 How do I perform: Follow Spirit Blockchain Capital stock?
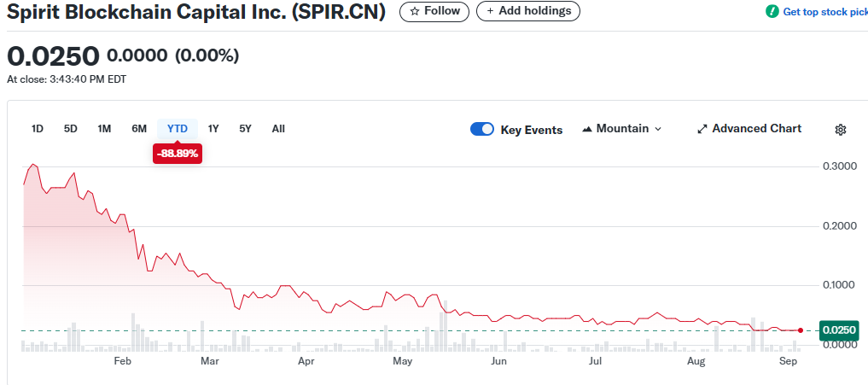click(x=434, y=11)
